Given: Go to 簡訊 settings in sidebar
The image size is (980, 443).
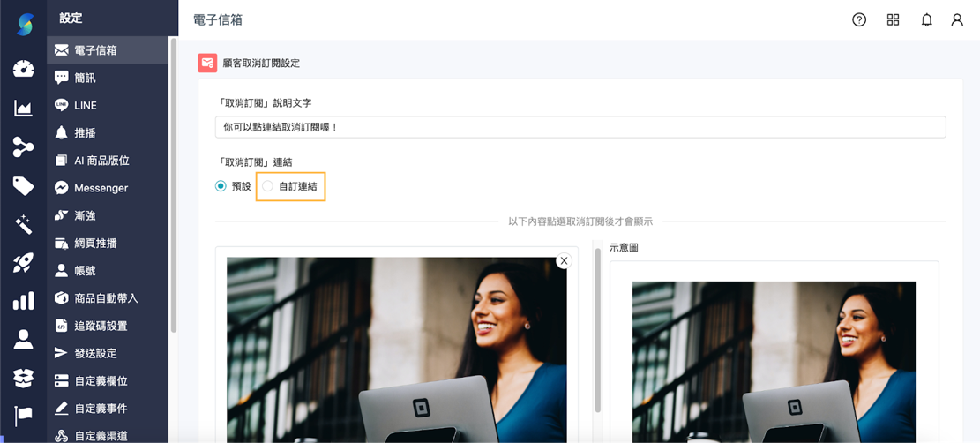Looking at the screenshot, I should click(85, 78).
